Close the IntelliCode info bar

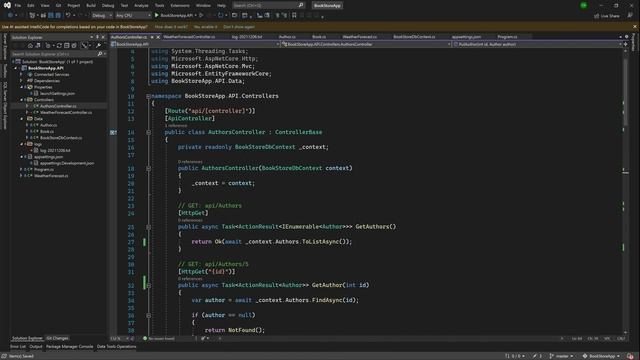pos(635,27)
